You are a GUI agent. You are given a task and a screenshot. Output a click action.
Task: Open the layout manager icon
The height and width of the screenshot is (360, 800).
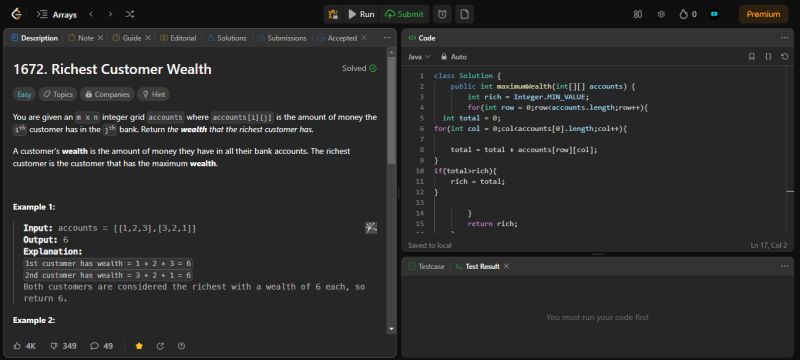[x=637, y=14]
